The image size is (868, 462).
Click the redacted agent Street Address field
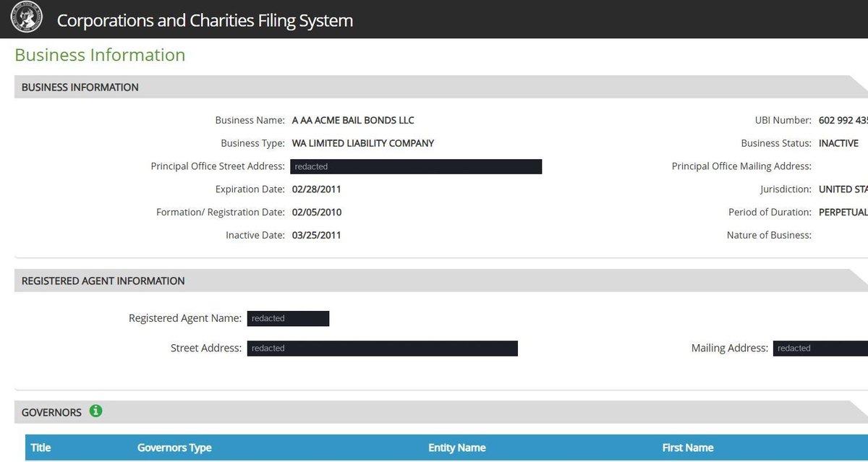click(382, 348)
